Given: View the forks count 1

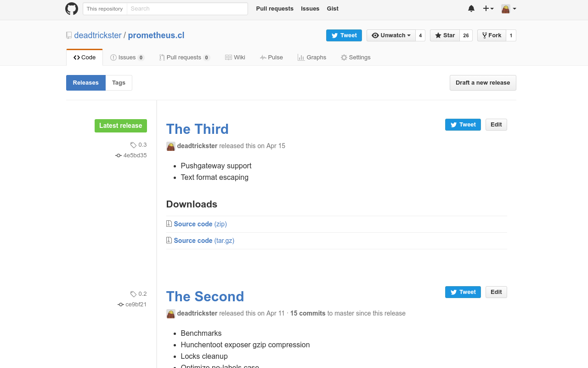Looking at the screenshot, I should (511, 35).
